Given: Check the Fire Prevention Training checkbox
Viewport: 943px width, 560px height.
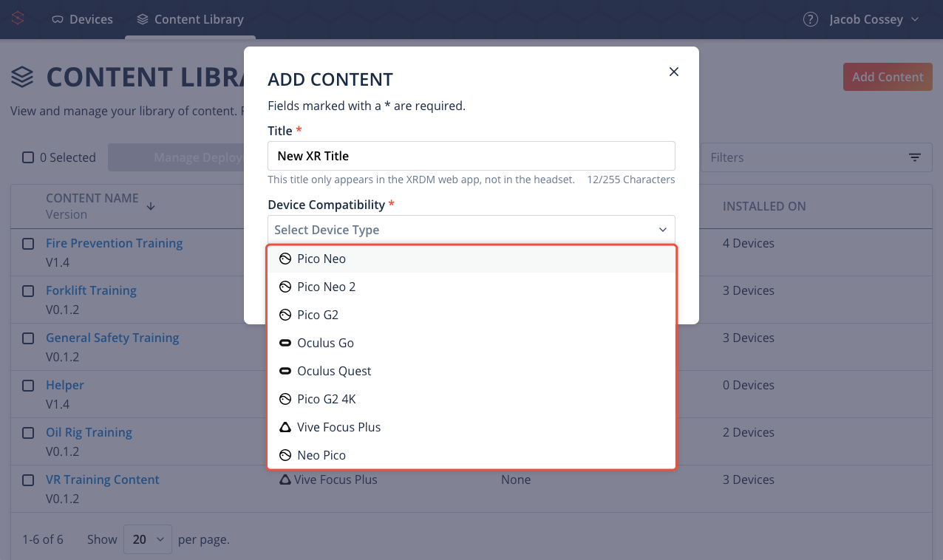Looking at the screenshot, I should pos(28,244).
